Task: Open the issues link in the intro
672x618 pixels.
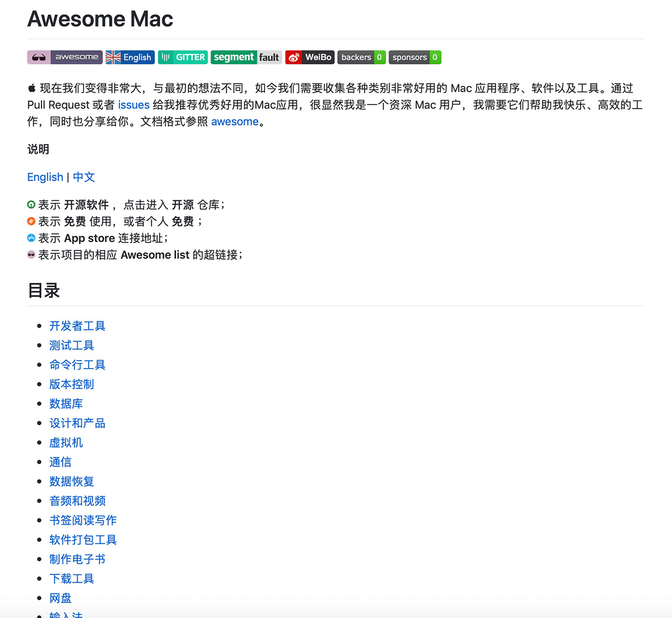Action: [x=133, y=105]
